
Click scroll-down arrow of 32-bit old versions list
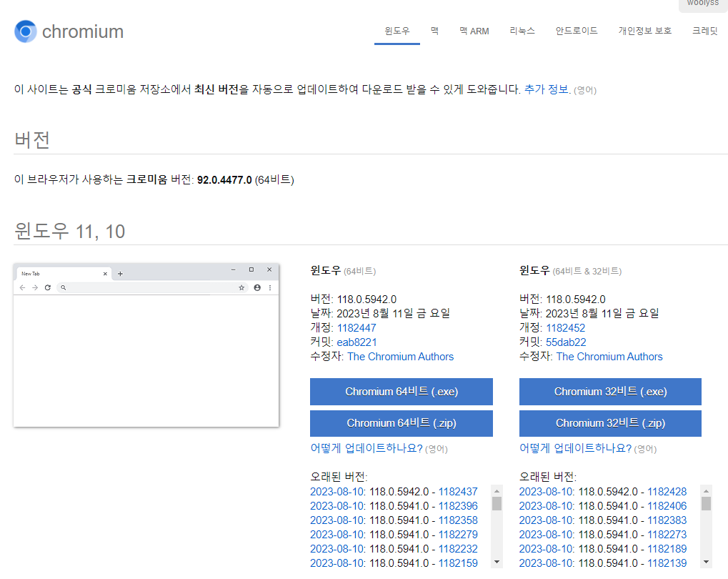(x=706, y=563)
